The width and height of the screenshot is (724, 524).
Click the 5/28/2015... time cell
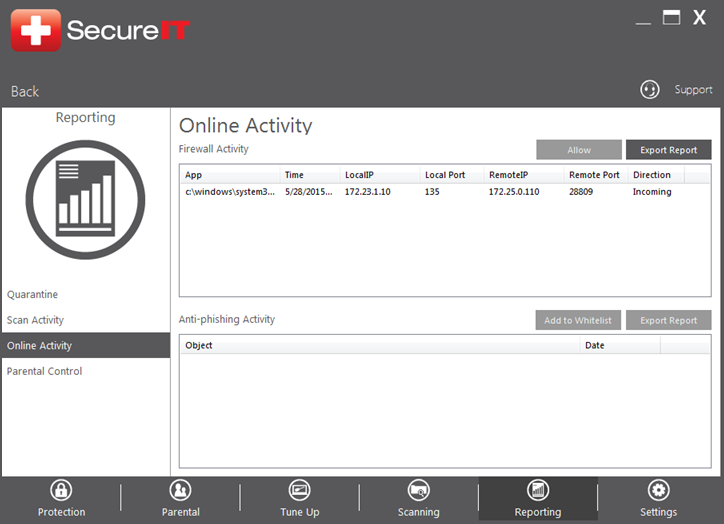308,192
